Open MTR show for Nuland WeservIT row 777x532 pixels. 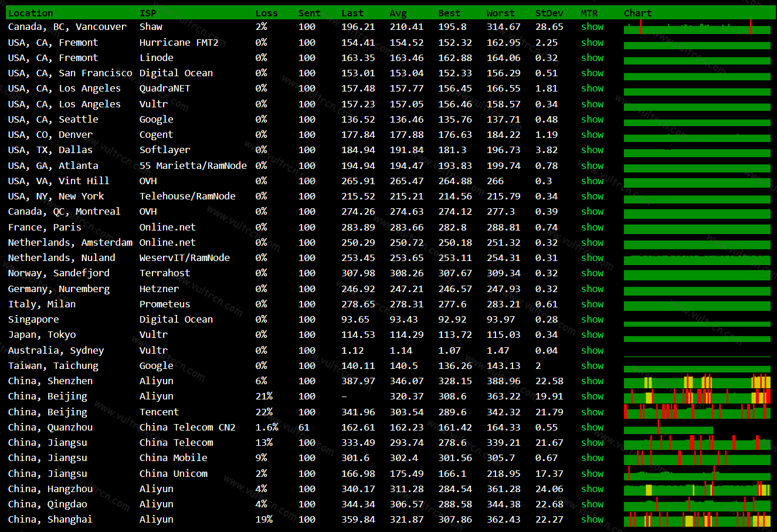coord(592,257)
